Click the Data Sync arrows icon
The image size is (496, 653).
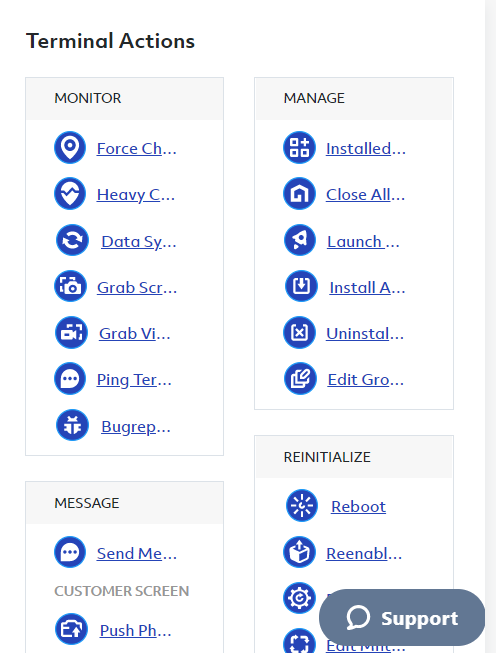click(x=72, y=240)
